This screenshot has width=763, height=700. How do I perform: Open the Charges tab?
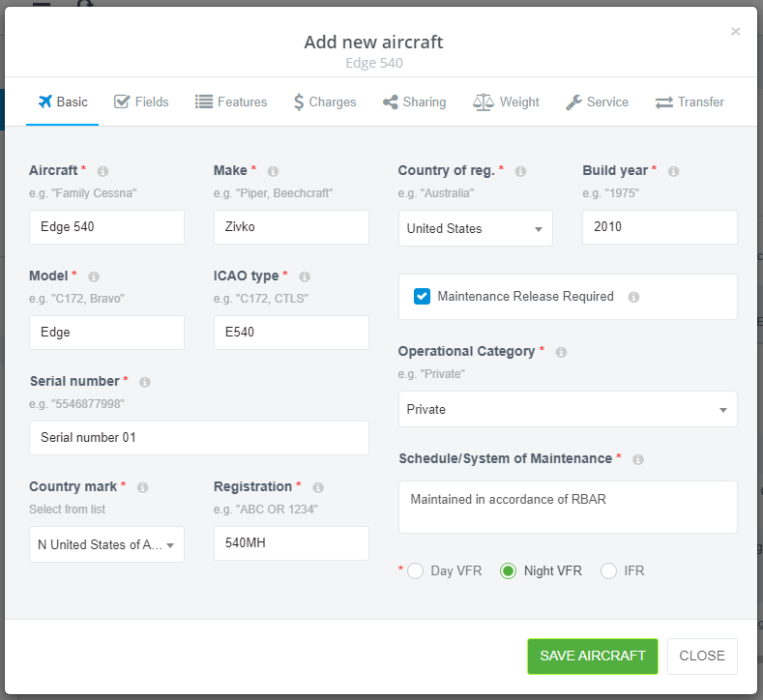click(x=325, y=102)
